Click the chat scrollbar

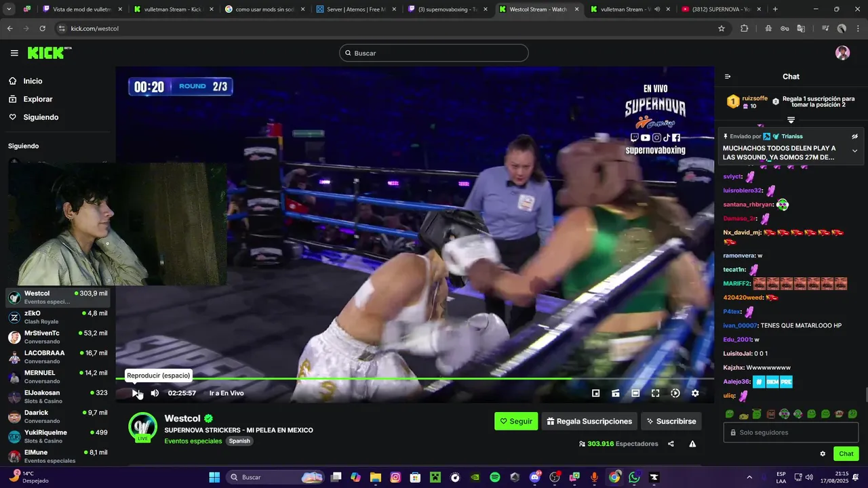click(x=865, y=394)
